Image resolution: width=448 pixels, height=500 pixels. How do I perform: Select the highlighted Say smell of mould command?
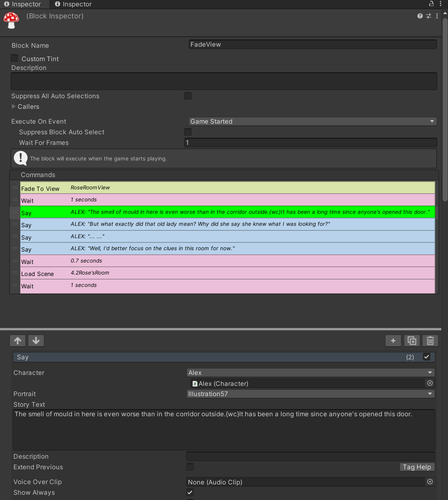(228, 212)
